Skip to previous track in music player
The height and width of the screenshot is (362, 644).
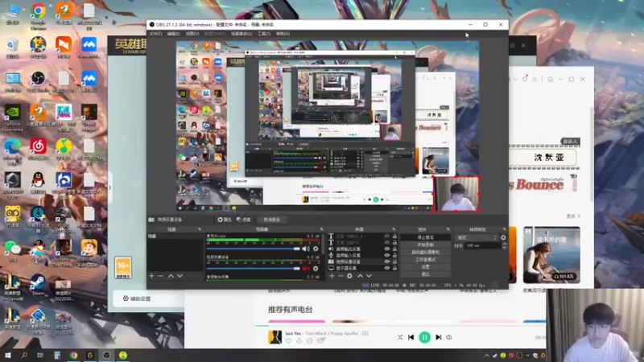tap(411, 337)
